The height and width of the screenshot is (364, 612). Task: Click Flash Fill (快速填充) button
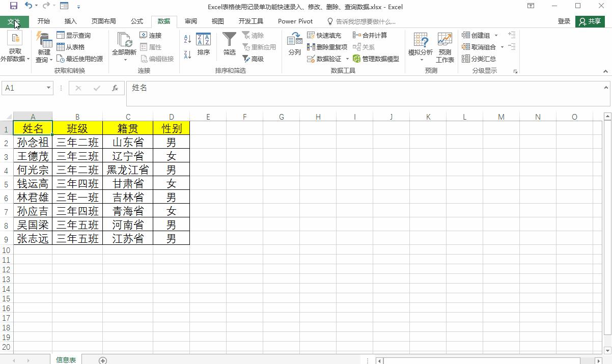coord(324,35)
